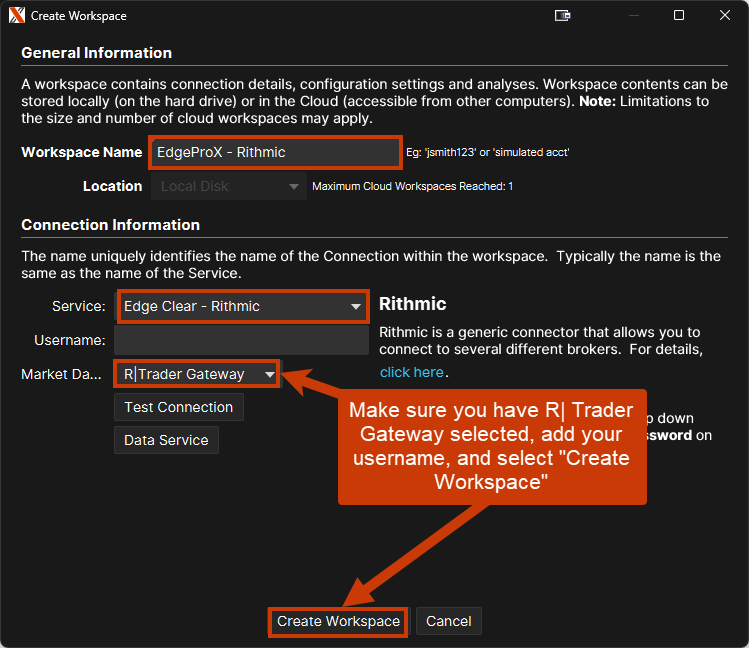749x648 pixels.
Task: Close the Create Workspace dialog
Action: [x=723, y=16]
